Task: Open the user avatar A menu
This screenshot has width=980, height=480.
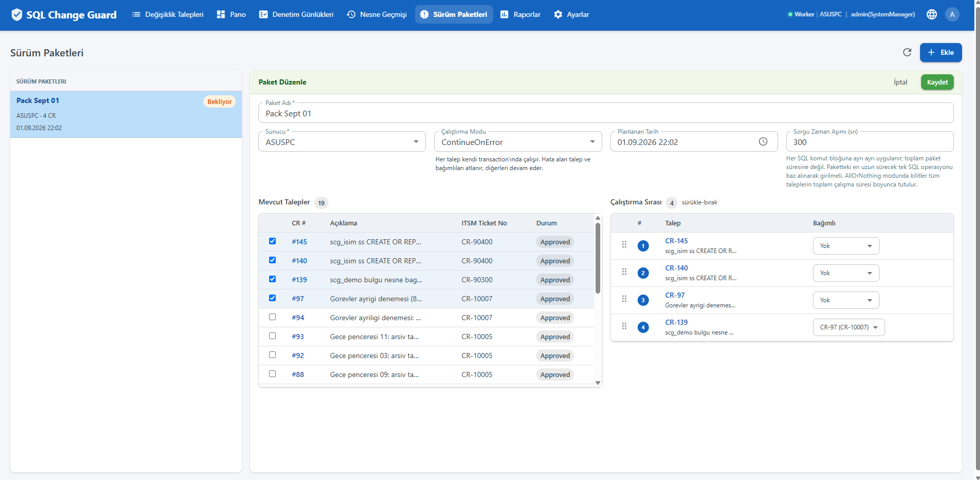Action: click(x=952, y=14)
